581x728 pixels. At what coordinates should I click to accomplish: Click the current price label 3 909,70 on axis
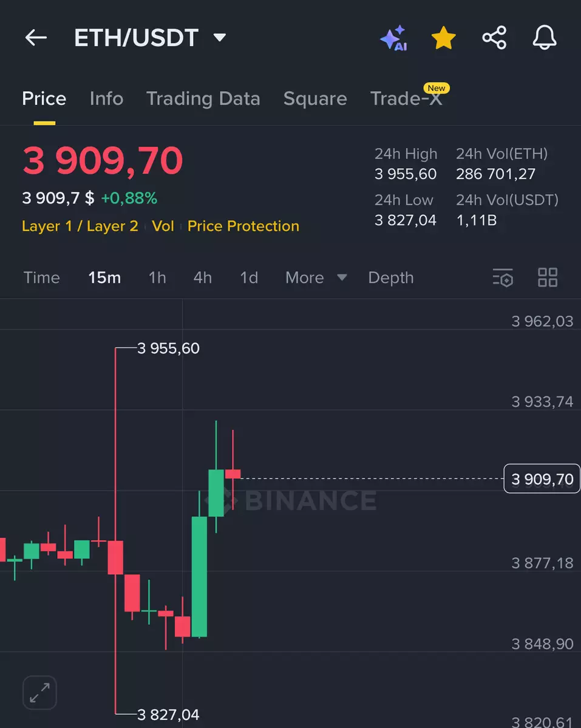coord(542,479)
